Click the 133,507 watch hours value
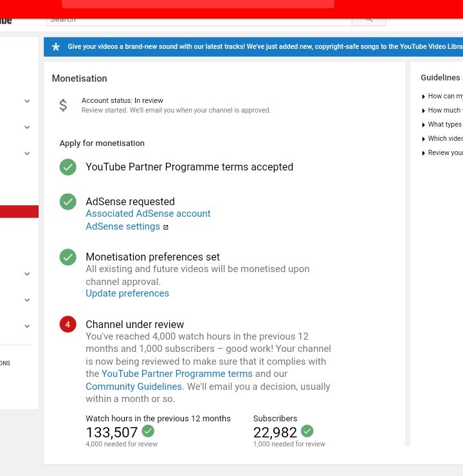Viewport: 463px width, 476px height. (112, 432)
